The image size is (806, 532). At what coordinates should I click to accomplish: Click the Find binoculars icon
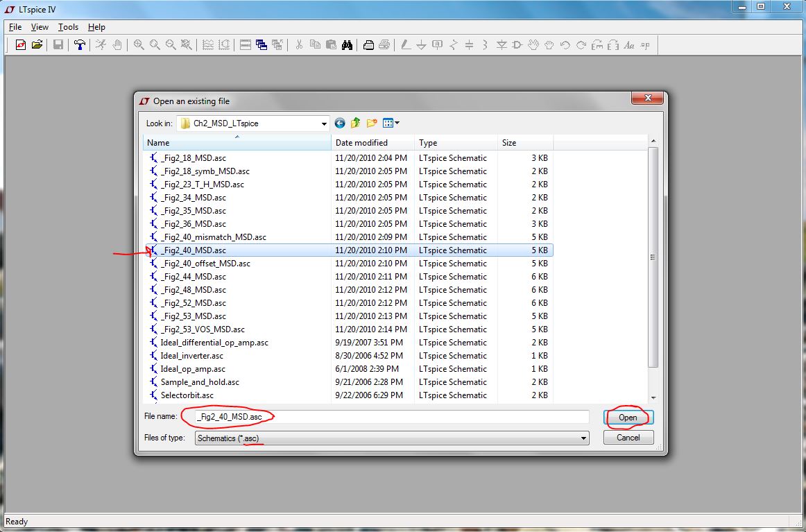pyautogui.click(x=347, y=45)
